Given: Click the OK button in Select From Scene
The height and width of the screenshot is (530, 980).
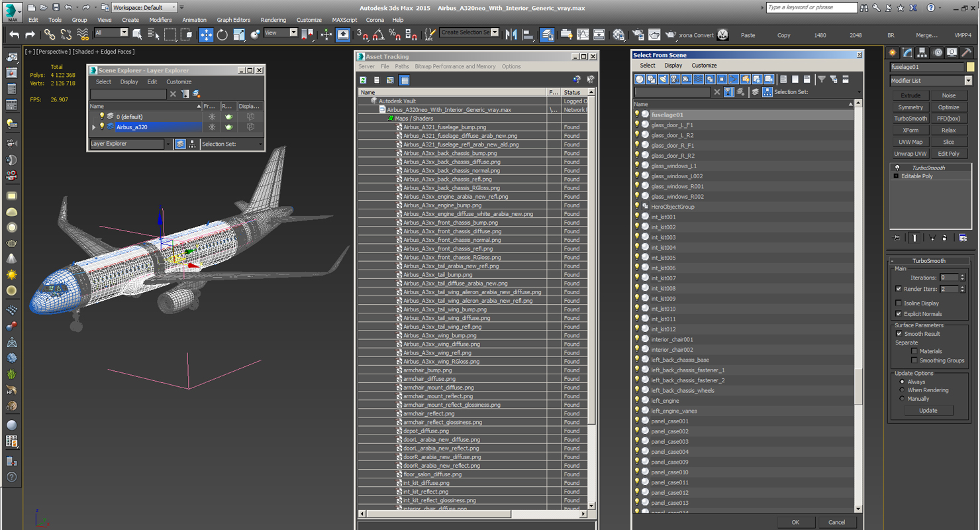Looking at the screenshot, I should pyautogui.click(x=795, y=522).
